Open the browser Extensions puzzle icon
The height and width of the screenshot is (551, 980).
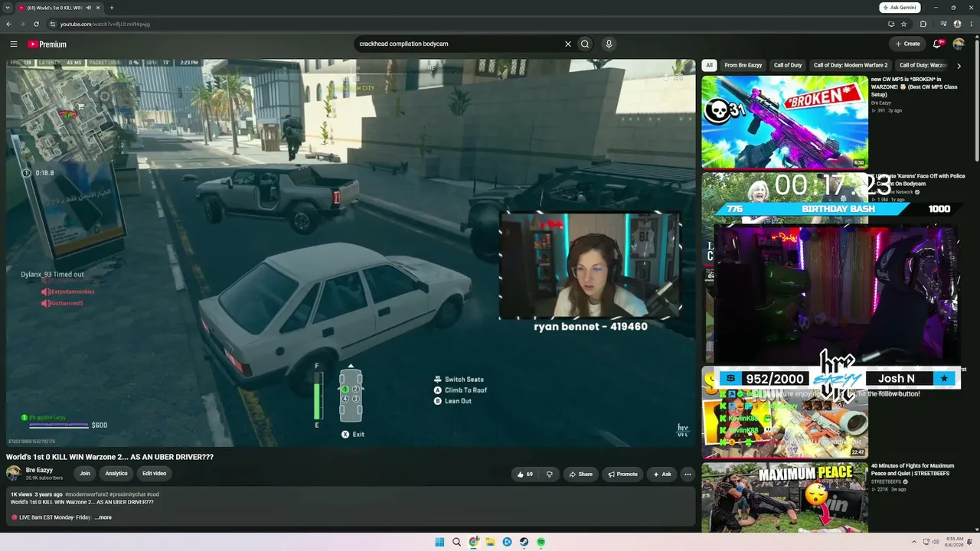point(923,24)
